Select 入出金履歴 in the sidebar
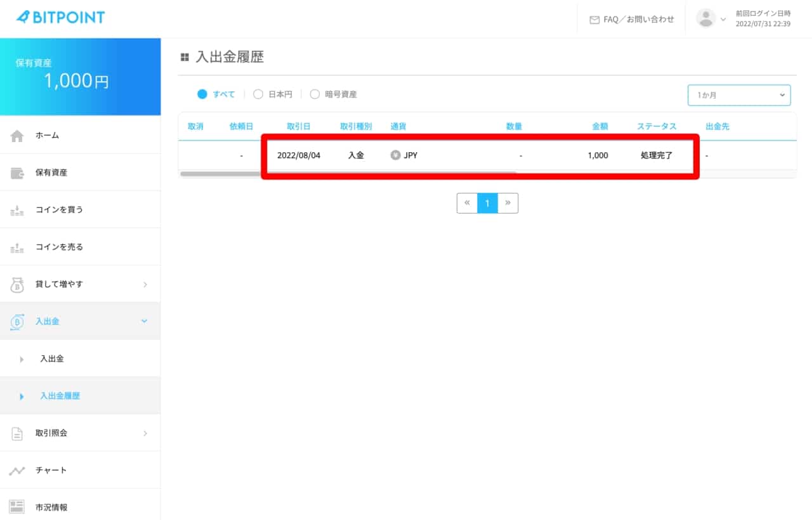The width and height of the screenshot is (812, 520). click(60, 396)
